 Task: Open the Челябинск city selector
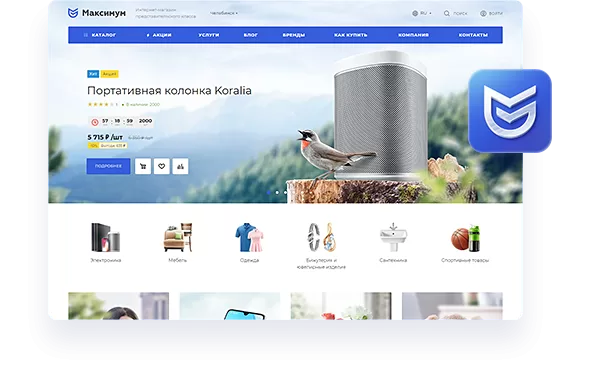pyautogui.click(x=224, y=13)
